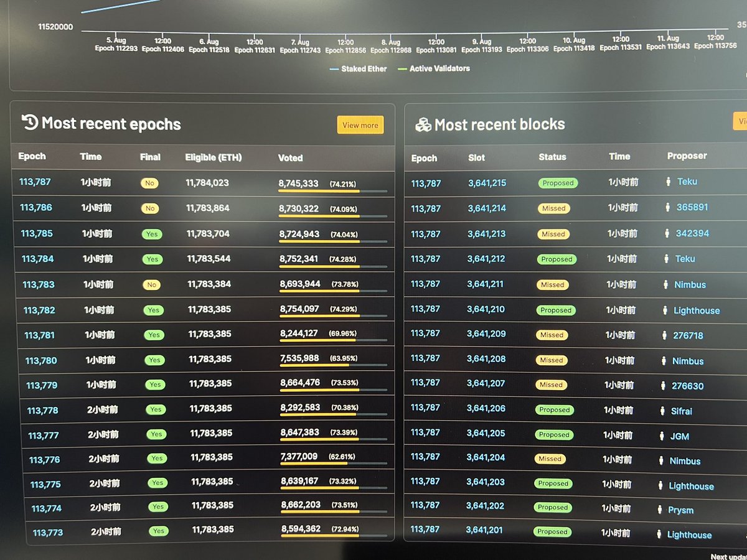
Task: Open proposer Lighthouse for slot 3,641,210
Action: click(x=697, y=310)
